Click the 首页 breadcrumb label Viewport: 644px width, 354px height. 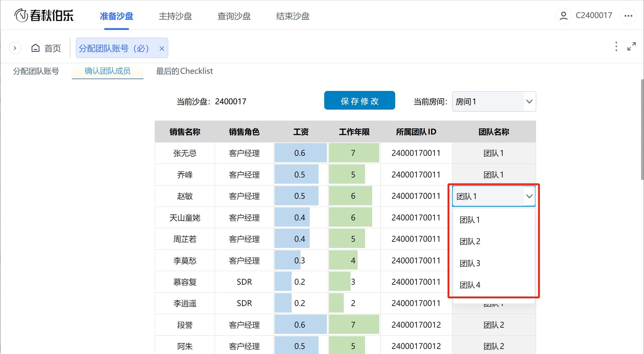53,48
